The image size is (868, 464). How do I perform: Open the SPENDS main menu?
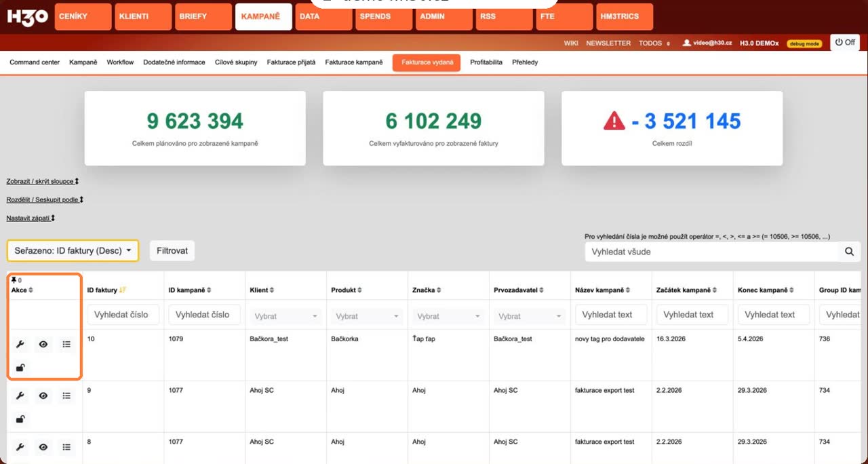pos(384,17)
